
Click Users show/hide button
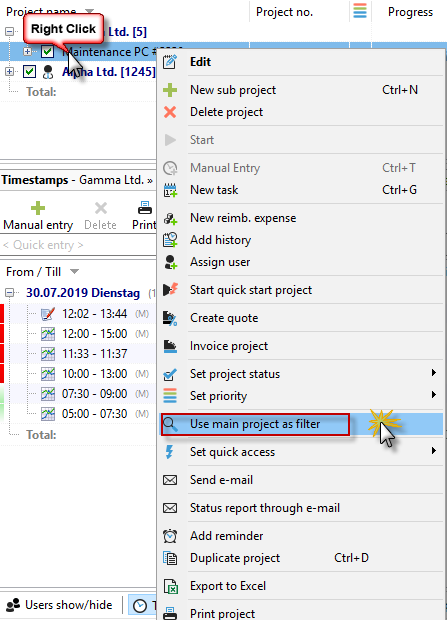(60, 605)
